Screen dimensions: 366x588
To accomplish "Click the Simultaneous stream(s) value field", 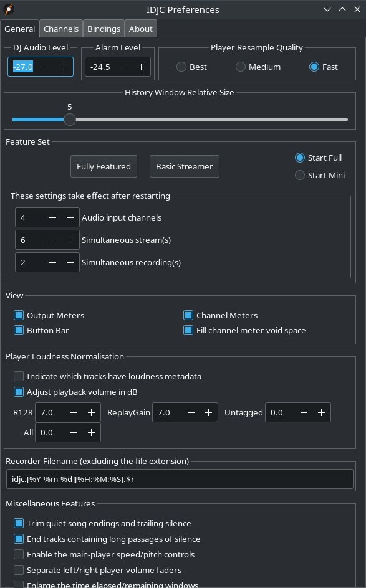I will click(x=30, y=240).
